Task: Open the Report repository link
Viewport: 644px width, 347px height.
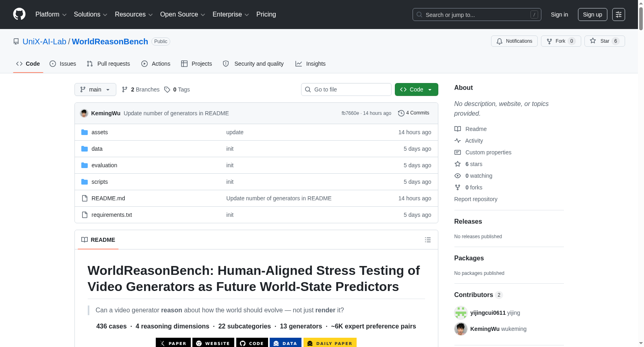Action: (476, 199)
